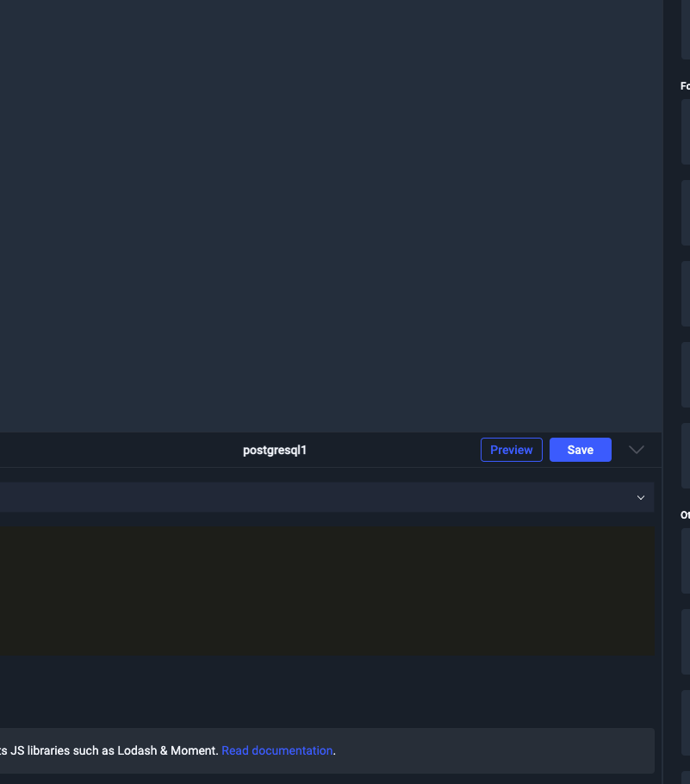
Task: Open the dropdown below the query name
Action: tap(327, 497)
